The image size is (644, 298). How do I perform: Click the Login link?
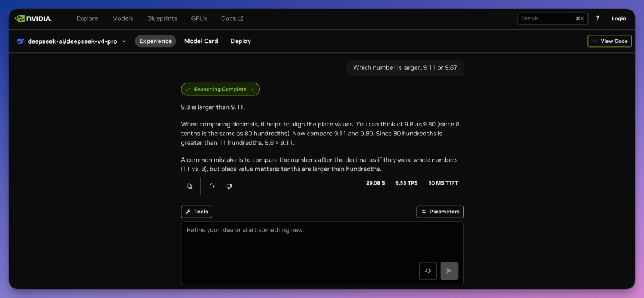(x=618, y=18)
